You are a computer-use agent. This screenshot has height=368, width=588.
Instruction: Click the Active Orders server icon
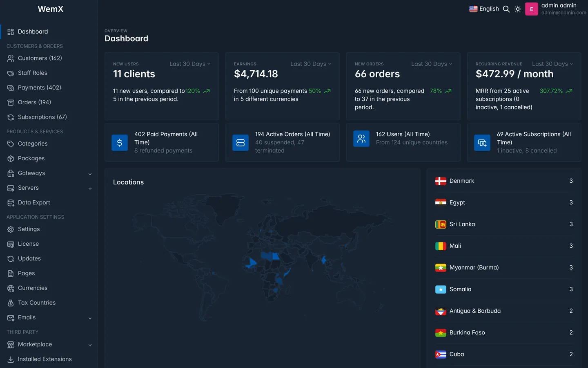(x=241, y=143)
